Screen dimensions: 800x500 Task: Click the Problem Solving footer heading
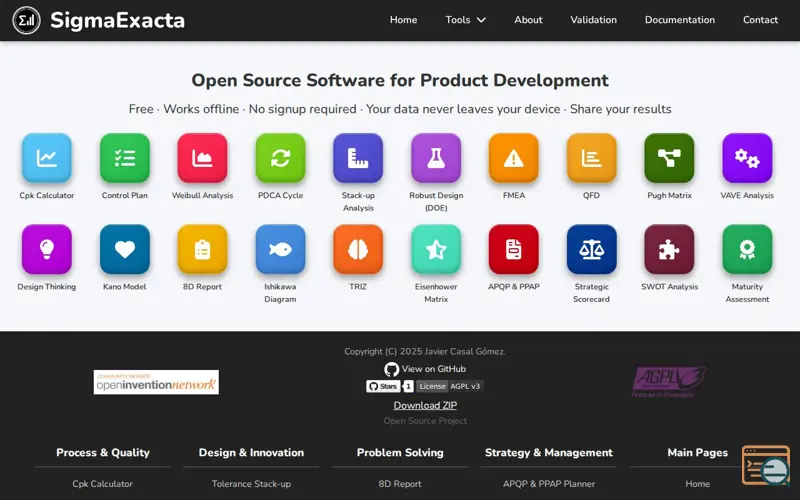click(400, 453)
